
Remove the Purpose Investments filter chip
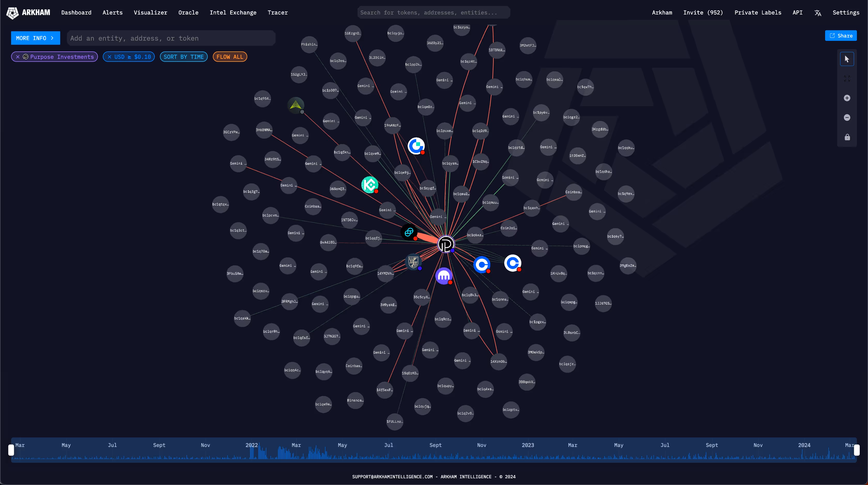(x=18, y=57)
